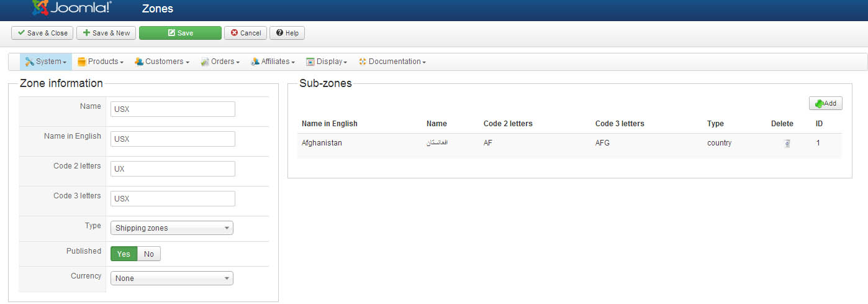Focus the Code 2 letters field
Screen dimensions: 868x304
[173, 169]
